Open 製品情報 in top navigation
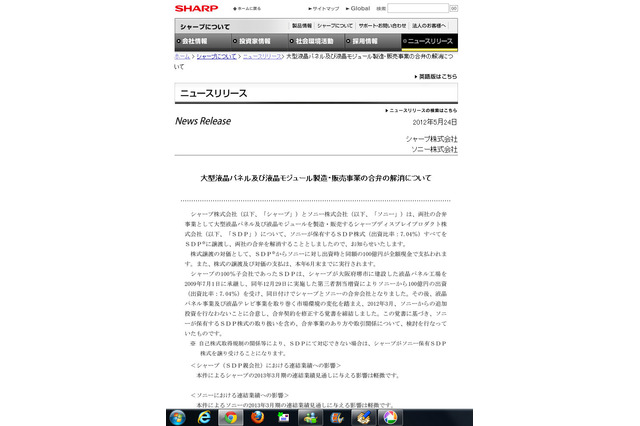This screenshot has width=640, height=426. 302,26
